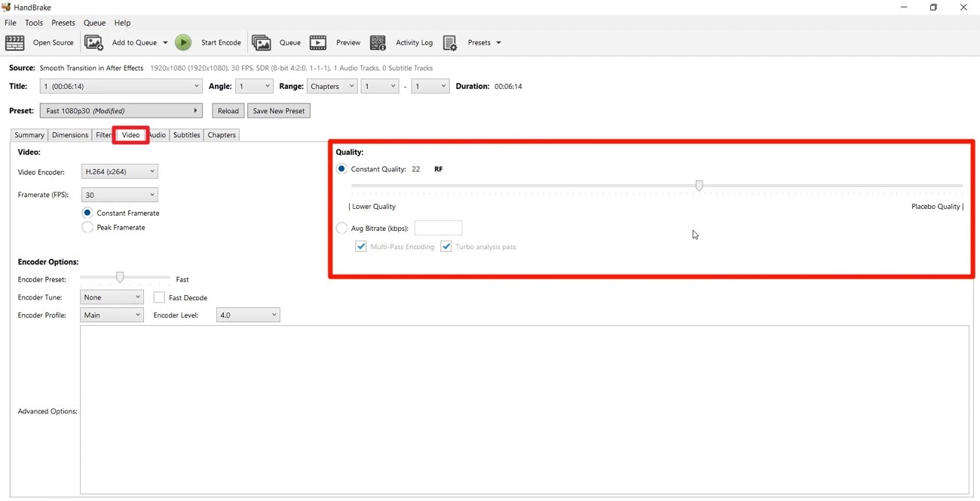Switch to the Summary tab
The height and width of the screenshot is (501, 980).
point(29,135)
